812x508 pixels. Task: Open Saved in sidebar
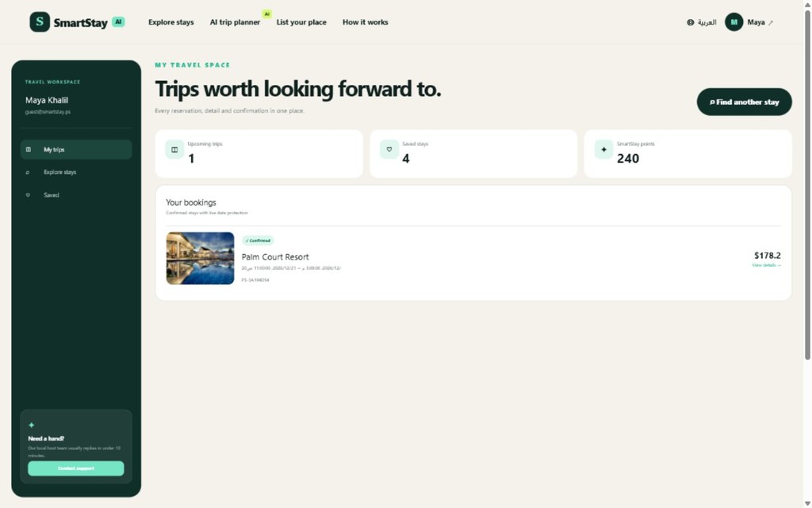[x=76, y=195]
